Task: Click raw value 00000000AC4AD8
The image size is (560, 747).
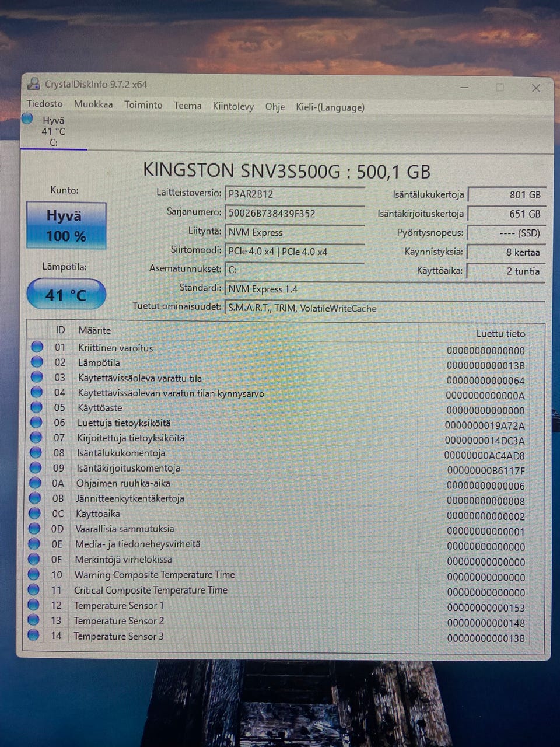Action: (x=484, y=455)
